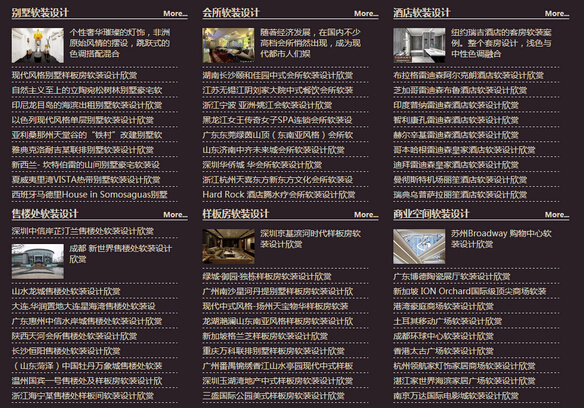Image resolution: width=584 pixels, height=408 pixels.
Task: Open 广东惠州中信水岸城售楼处 article
Action: [x=87, y=321]
